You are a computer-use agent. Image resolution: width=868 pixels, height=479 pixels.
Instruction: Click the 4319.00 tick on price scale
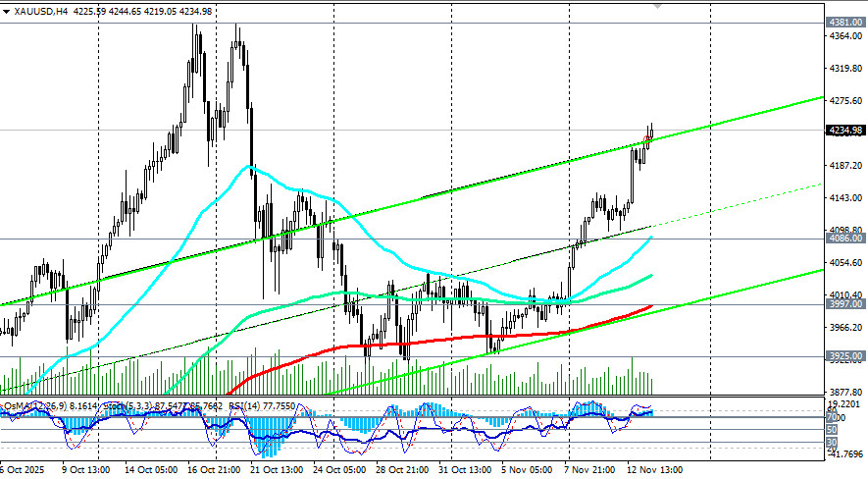point(845,70)
